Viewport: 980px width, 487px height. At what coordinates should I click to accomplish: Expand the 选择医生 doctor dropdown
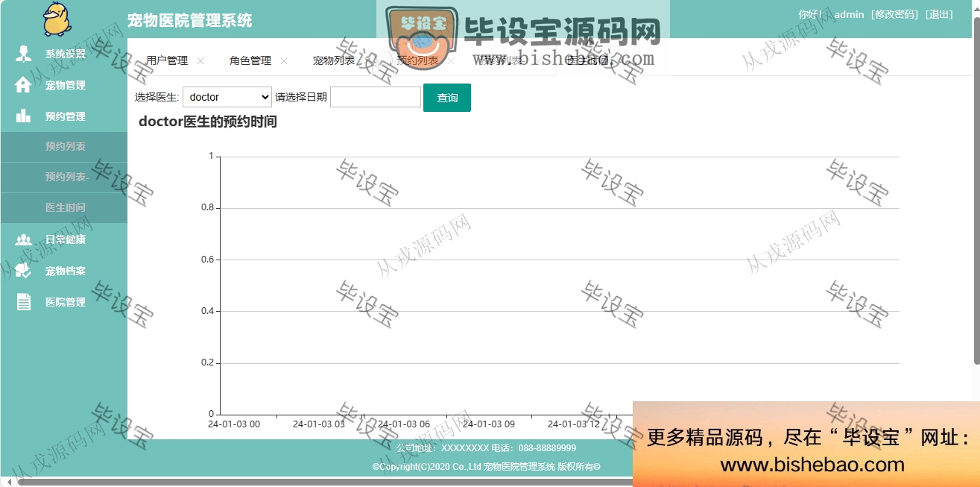click(x=227, y=97)
